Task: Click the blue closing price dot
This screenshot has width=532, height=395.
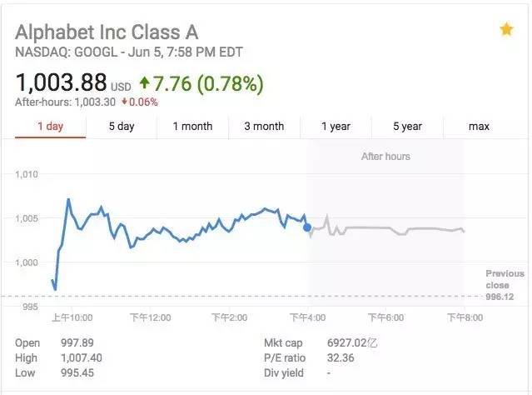Action: [x=307, y=227]
